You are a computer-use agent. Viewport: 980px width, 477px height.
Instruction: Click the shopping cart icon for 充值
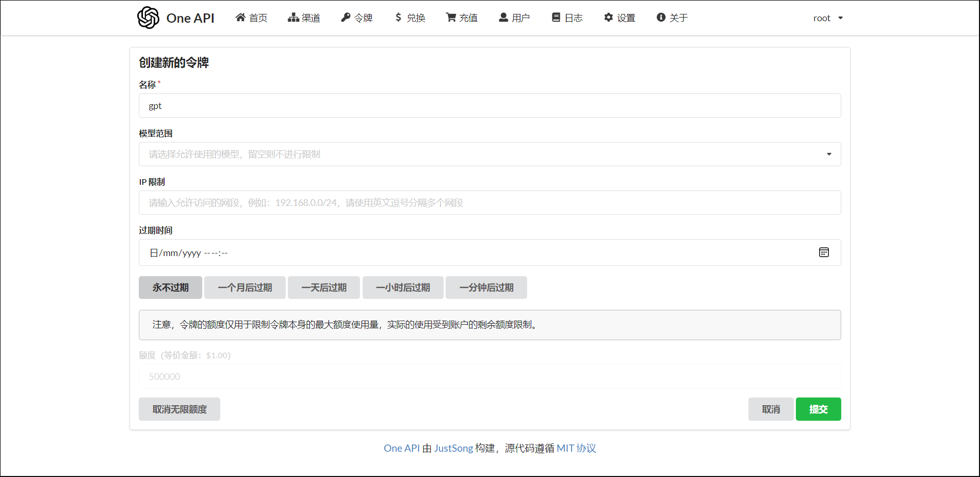451,18
